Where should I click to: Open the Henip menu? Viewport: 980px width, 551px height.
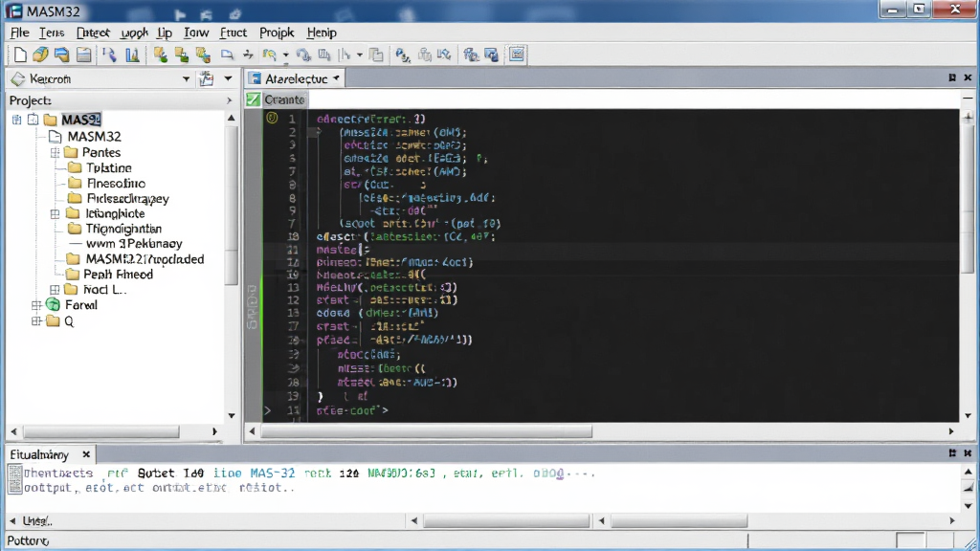(322, 33)
